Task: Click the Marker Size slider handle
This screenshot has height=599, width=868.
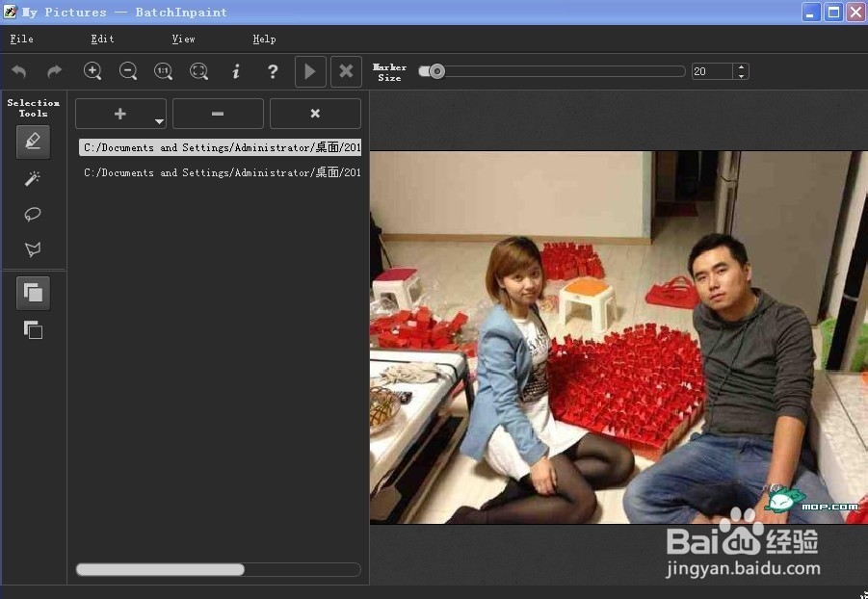Action: click(436, 71)
